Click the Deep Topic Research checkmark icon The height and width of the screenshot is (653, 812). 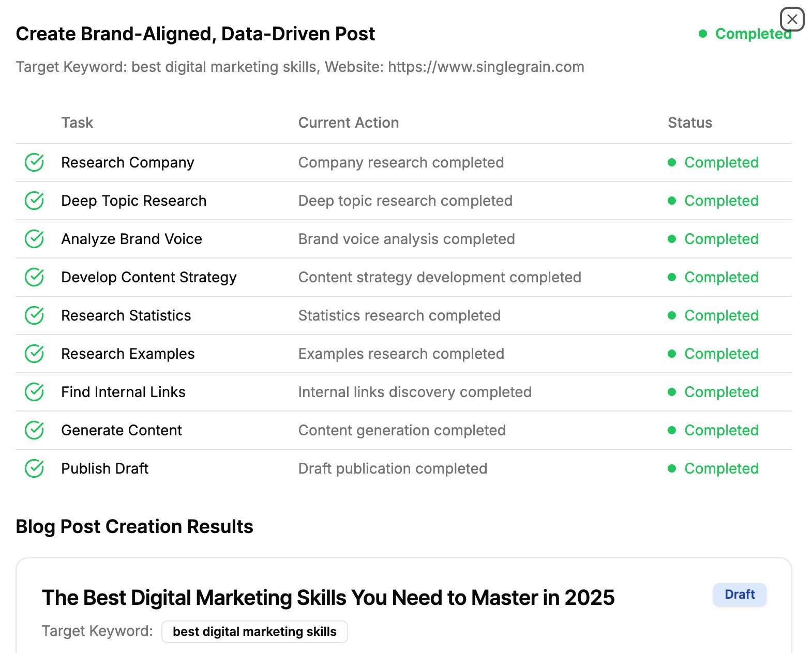[34, 201]
